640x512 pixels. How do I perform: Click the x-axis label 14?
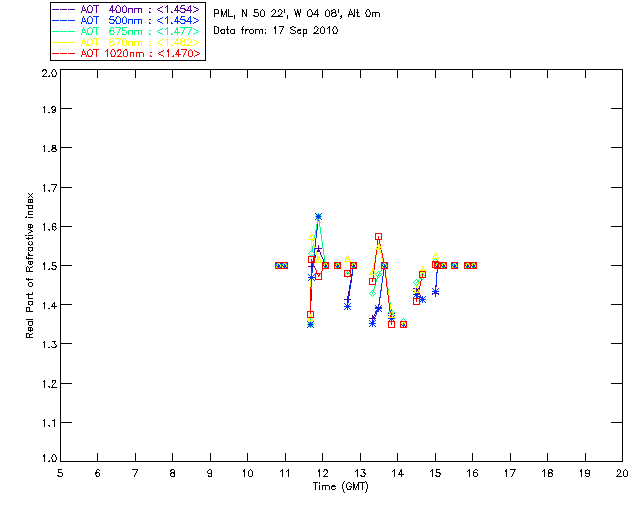(398, 473)
